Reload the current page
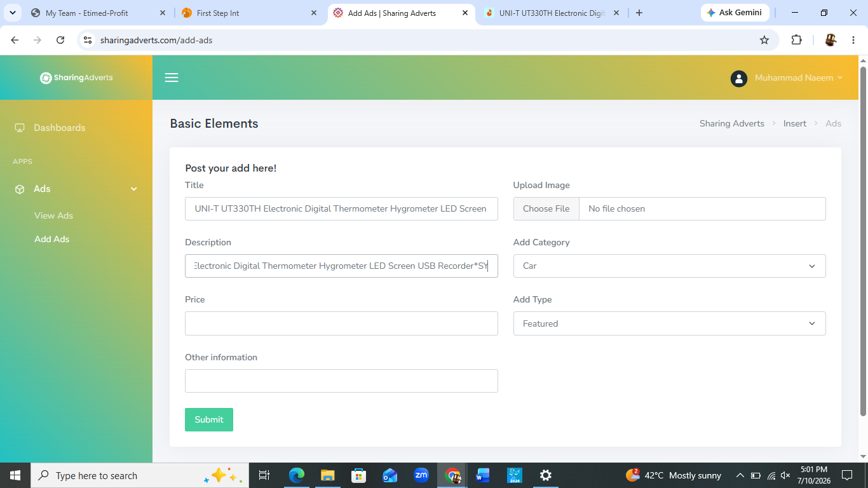The image size is (868, 488). [60, 40]
